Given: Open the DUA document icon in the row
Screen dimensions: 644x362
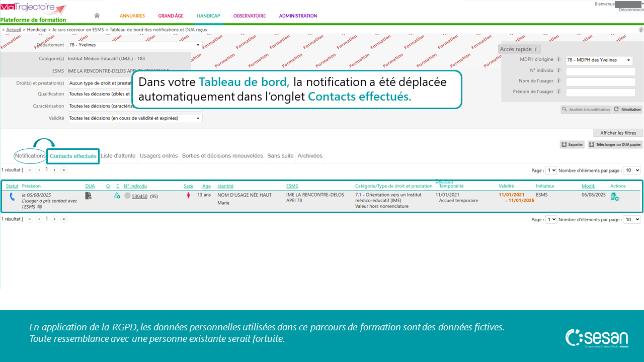Looking at the screenshot, I should [88, 196].
